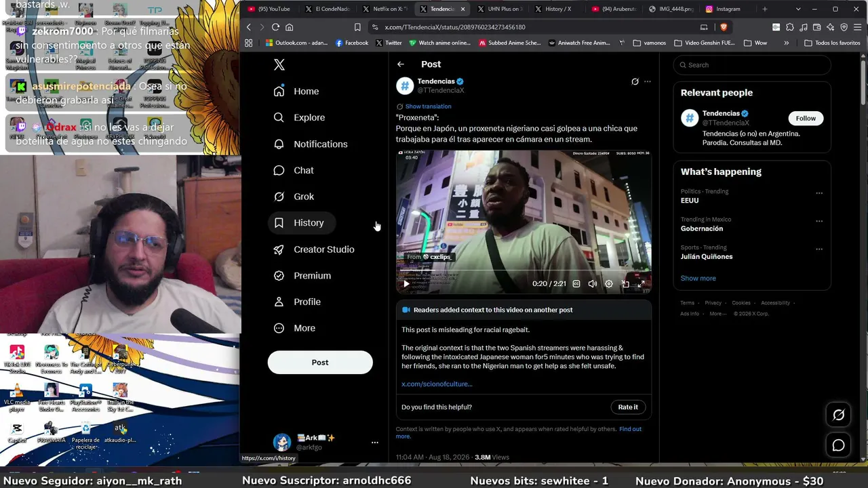Open Papelera de reciclaje on desktop
868x488 pixels.
click(x=85, y=435)
